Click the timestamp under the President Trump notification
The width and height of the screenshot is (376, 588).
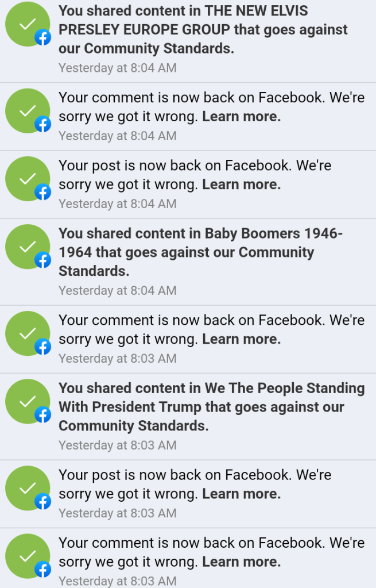coord(117,445)
